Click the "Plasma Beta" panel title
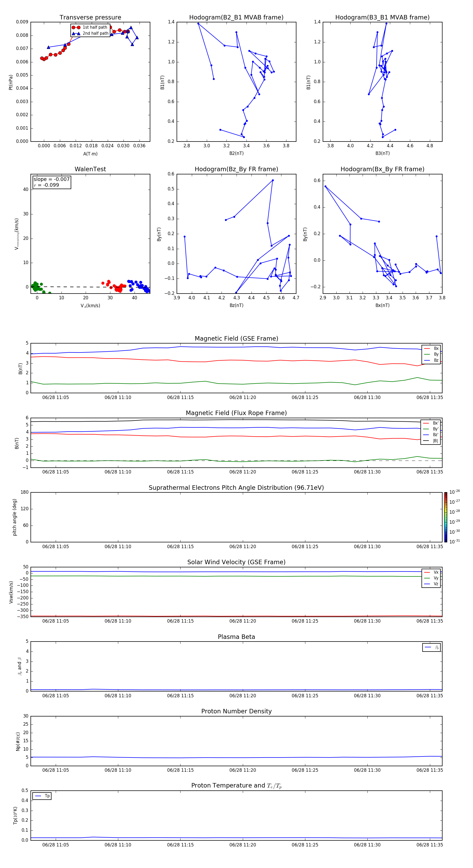This screenshot has width=473, height=868. point(236,637)
